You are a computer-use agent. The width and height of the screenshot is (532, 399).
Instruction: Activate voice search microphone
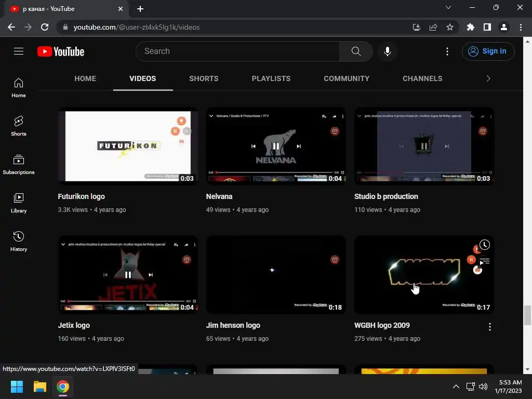387,51
